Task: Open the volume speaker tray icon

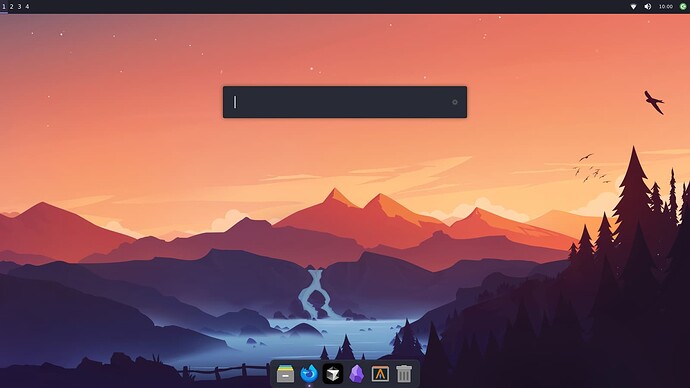Action: pos(648,7)
